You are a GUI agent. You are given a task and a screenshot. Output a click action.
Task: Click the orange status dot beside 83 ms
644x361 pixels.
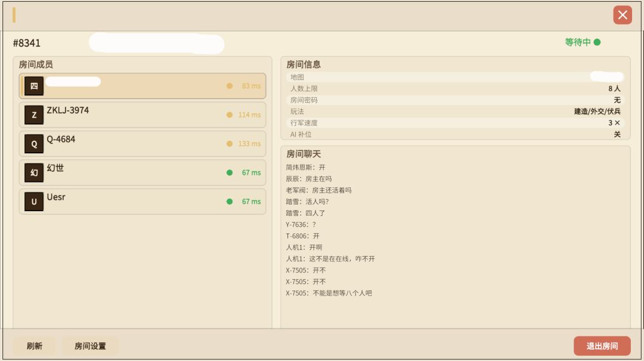pos(230,86)
